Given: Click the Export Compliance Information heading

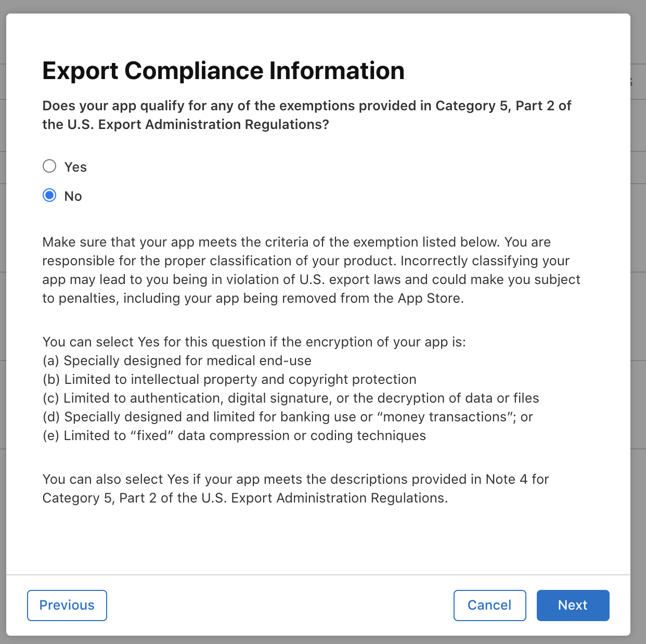Looking at the screenshot, I should pos(224,71).
